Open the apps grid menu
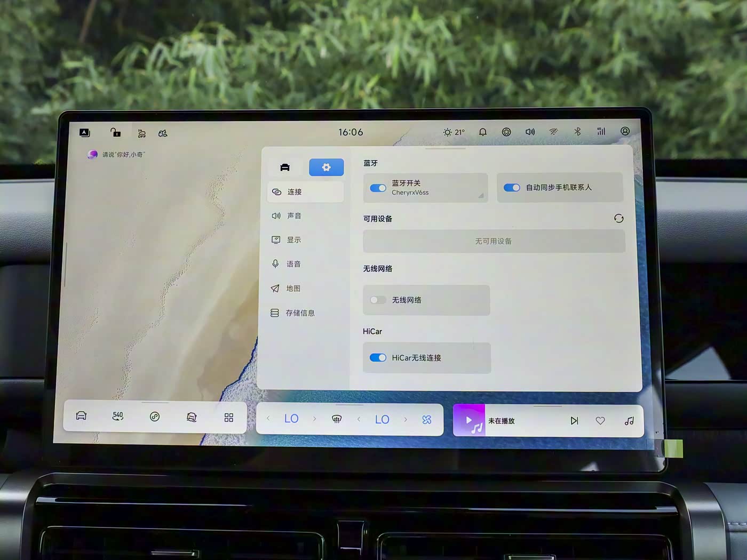 (229, 418)
